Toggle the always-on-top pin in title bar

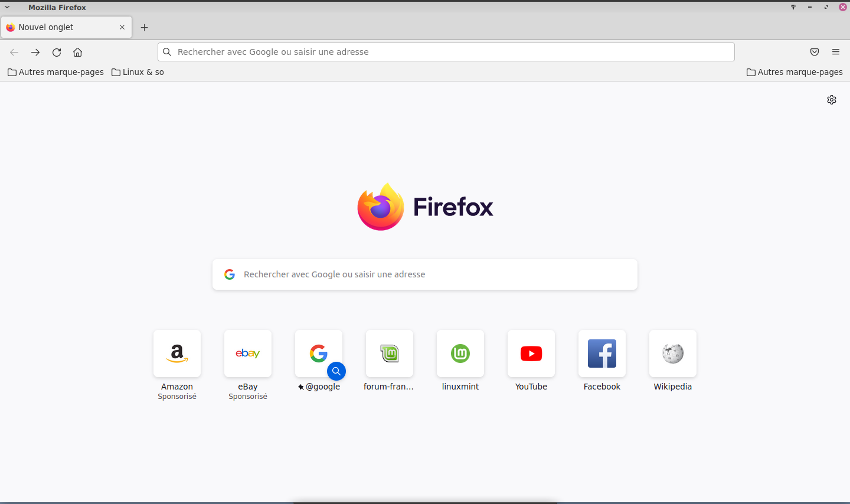(793, 7)
